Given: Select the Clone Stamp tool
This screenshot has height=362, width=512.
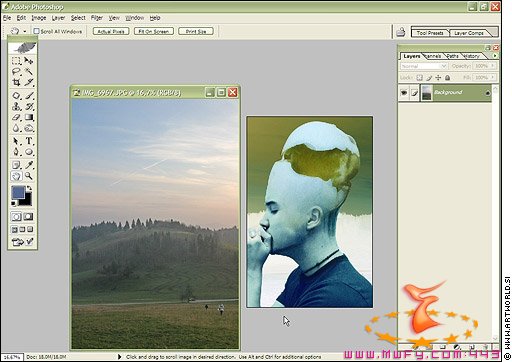Looking at the screenshot, I should [16, 107].
